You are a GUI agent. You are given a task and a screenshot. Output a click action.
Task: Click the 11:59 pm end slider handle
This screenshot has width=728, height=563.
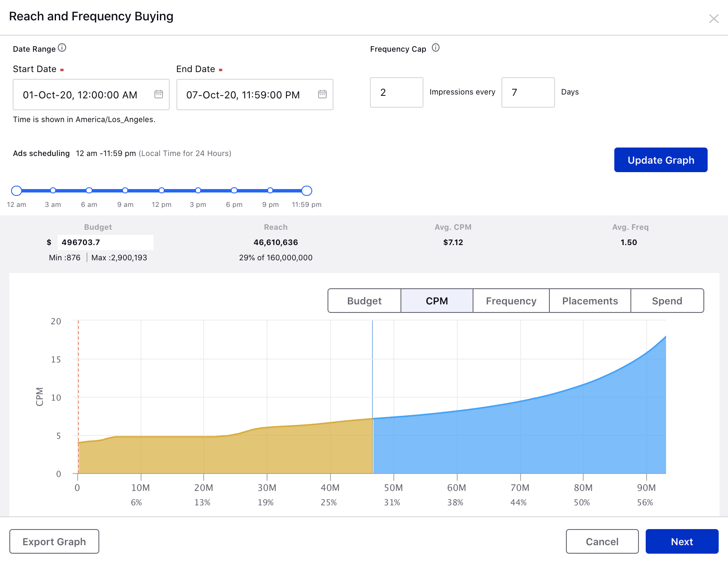click(x=307, y=191)
